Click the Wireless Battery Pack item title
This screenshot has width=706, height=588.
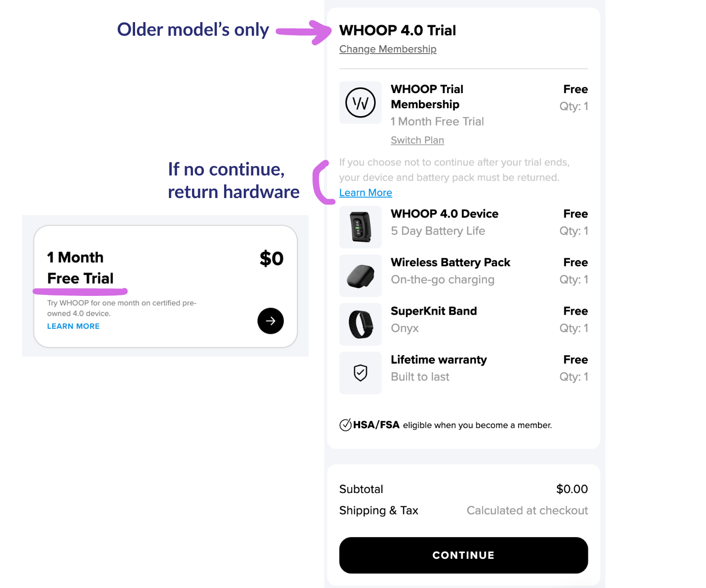[x=450, y=262]
